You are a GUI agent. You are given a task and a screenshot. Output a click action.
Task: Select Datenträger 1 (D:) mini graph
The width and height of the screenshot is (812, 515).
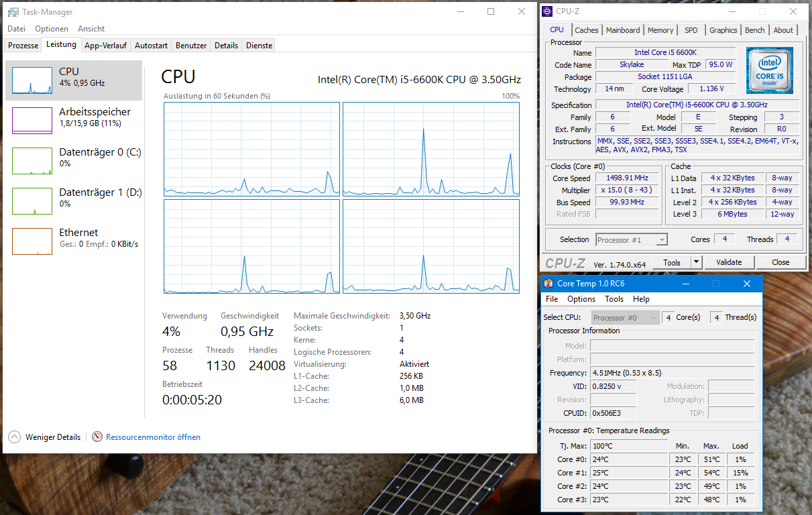pos(32,201)
